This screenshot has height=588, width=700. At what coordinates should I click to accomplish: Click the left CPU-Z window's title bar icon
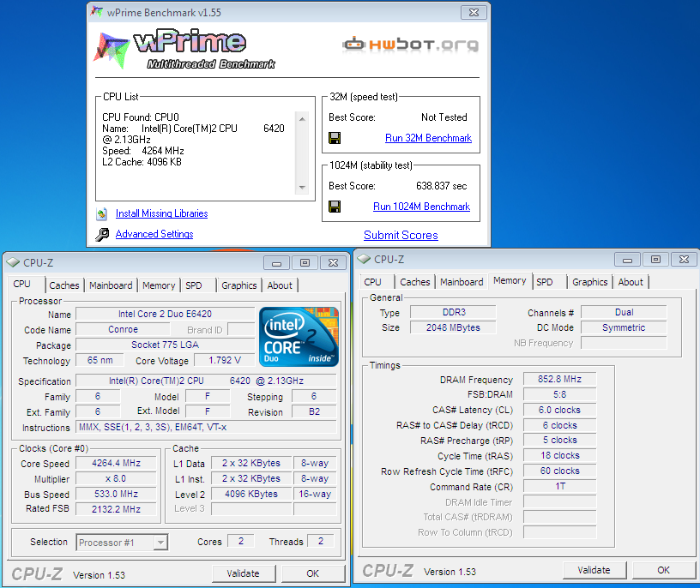14,262
